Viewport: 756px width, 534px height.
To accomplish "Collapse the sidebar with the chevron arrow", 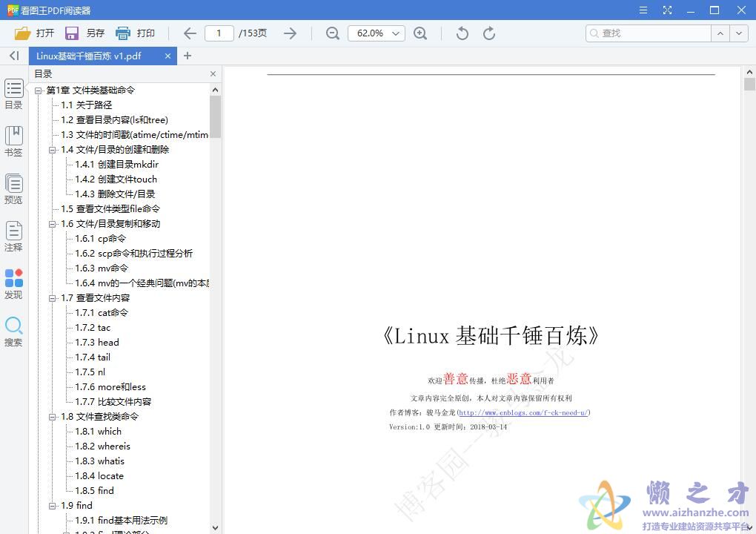I will coord(13,56).
